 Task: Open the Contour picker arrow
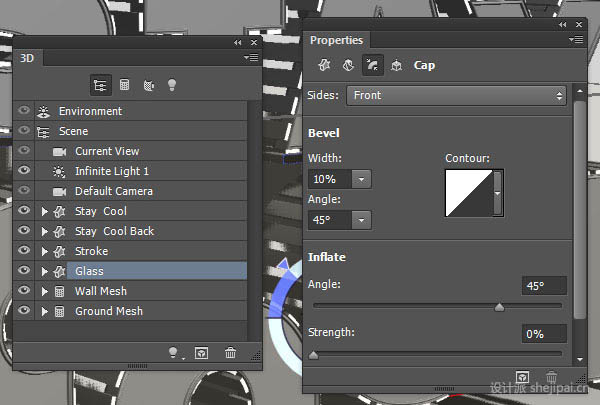point(497,193)
